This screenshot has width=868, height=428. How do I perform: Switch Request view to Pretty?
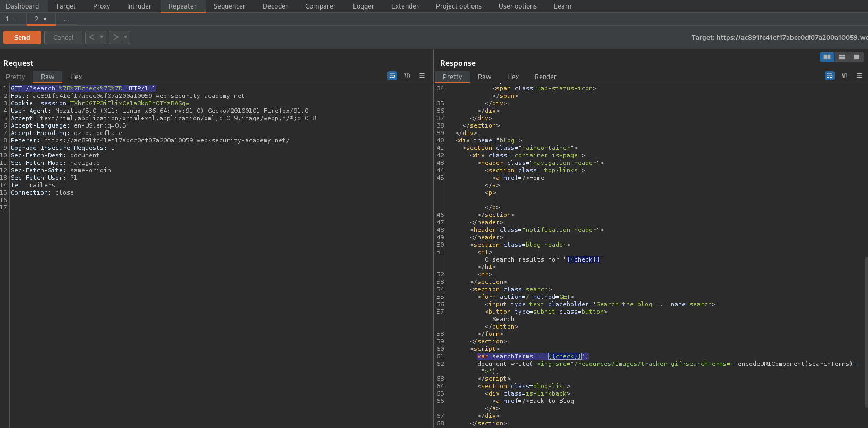coord(15,77)
